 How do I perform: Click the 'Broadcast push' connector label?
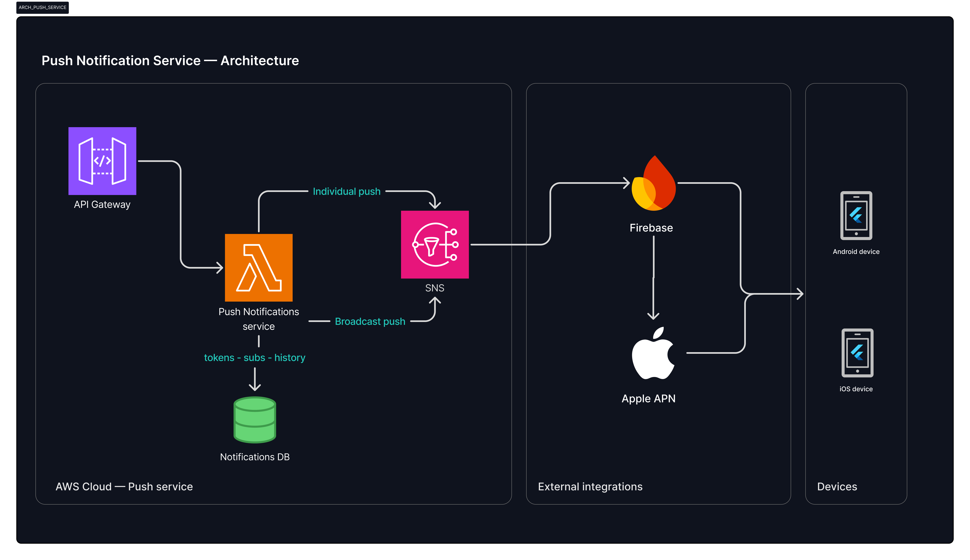pos(370,322)
